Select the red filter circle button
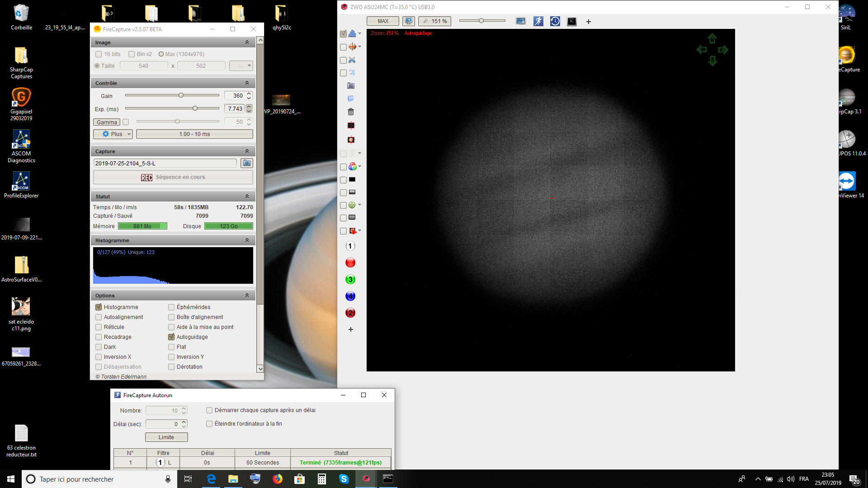Screen dimensions: 868x488 tap(350, 263)
